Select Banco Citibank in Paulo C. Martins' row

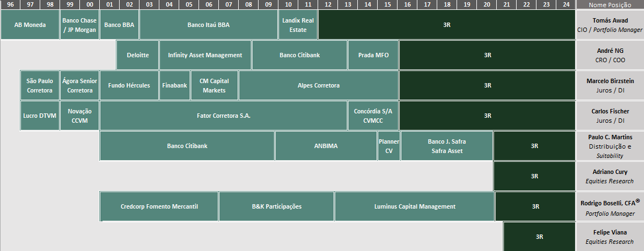(x=187, y=146)
